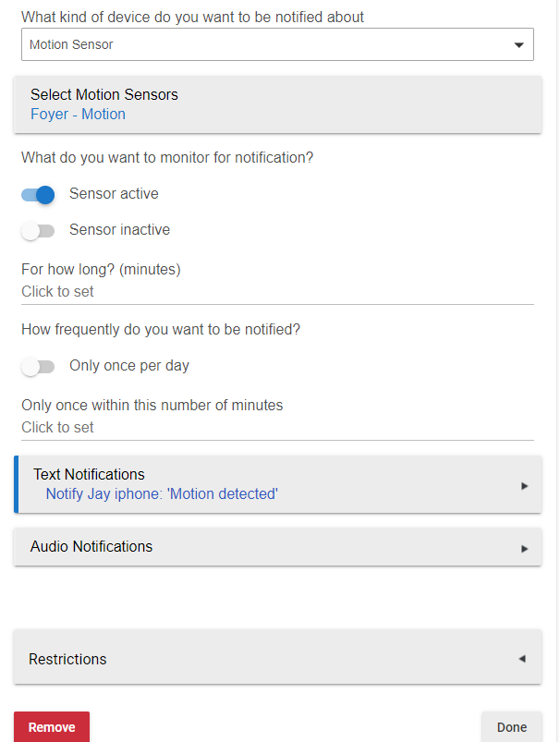Click the Only once per day label
560x742 pixels.
click(129, 366)
